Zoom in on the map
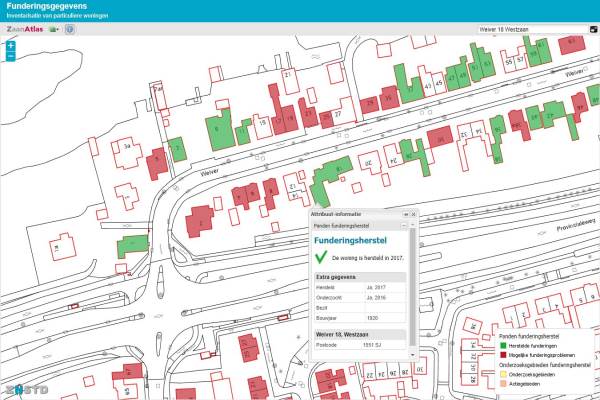 [10, 46]
